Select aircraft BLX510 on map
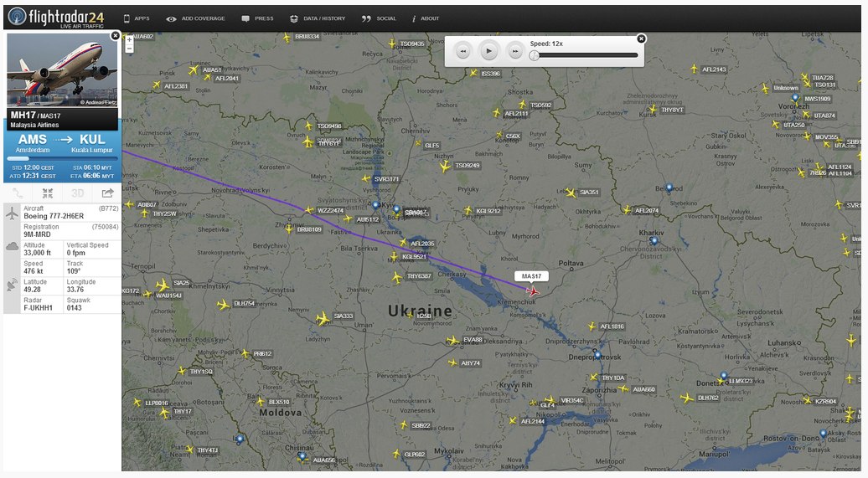 [261, 401]
